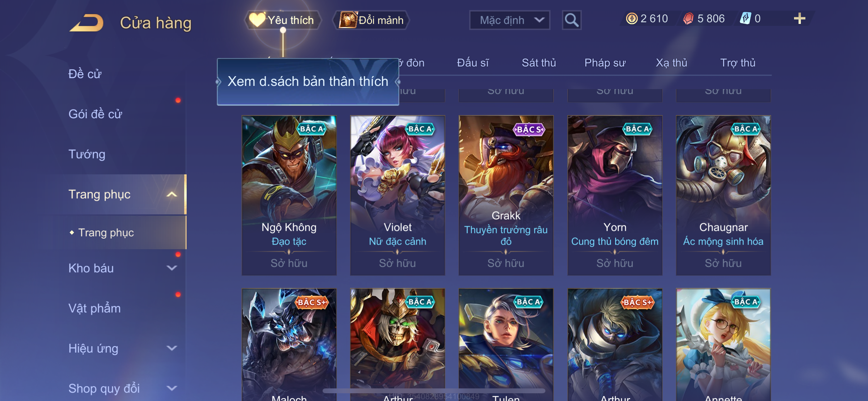Click the blue voucher currency icon
The image size is (868, 401).
coord(745,18)
